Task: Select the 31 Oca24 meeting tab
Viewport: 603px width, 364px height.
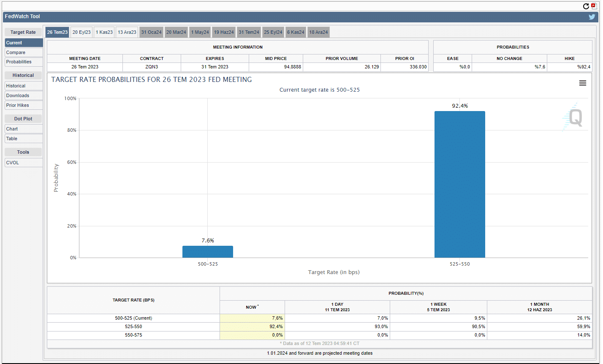Action: [152, 32]
